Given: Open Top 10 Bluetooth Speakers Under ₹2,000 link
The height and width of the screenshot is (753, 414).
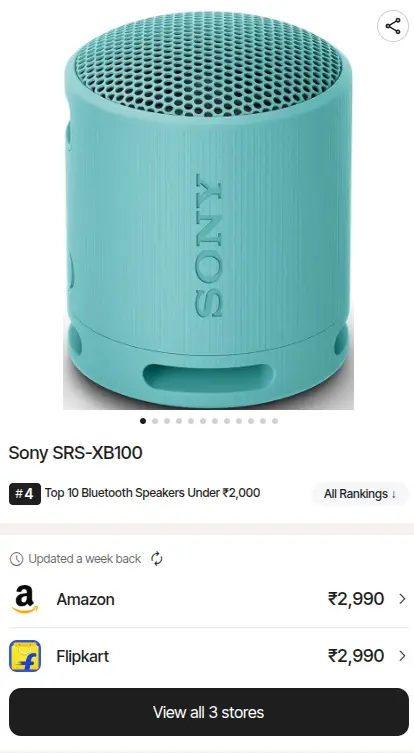Looking at the screenshot, I should (x=152, y=493).
